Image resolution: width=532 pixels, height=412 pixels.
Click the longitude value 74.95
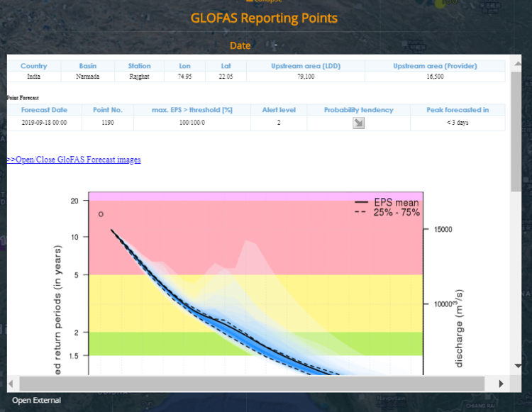[x=184, y=77]
